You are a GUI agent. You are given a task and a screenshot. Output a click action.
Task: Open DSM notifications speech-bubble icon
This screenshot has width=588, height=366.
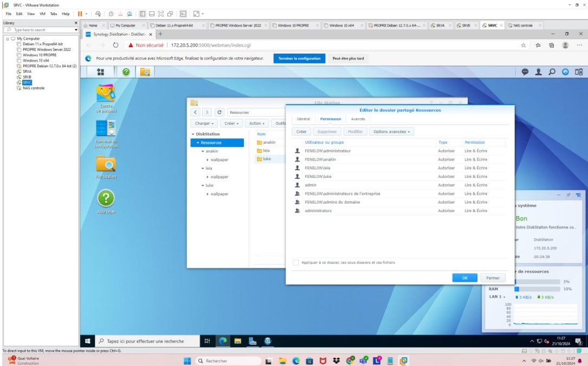pos(525,72)
